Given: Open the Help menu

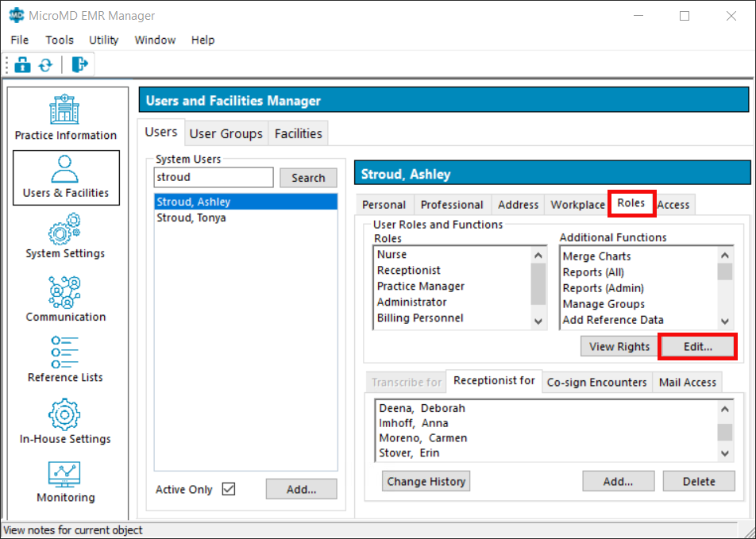Looking at the screenshot, I should 202,40.
